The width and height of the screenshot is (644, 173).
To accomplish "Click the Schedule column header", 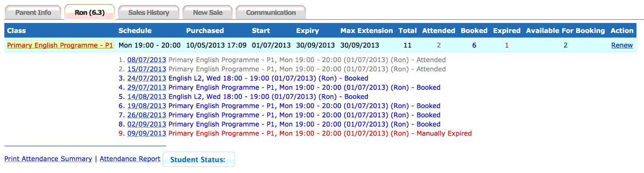I will (x=135, y=31).
